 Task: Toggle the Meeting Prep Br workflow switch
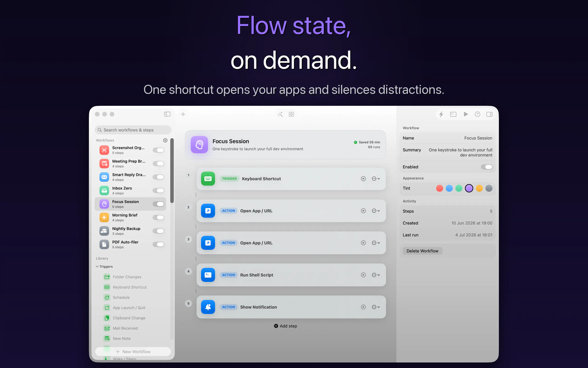tap(158, 164)
